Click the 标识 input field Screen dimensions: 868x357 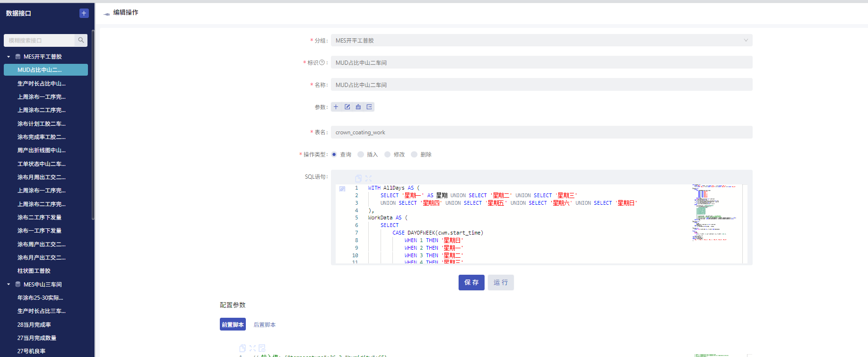point(541,62)
